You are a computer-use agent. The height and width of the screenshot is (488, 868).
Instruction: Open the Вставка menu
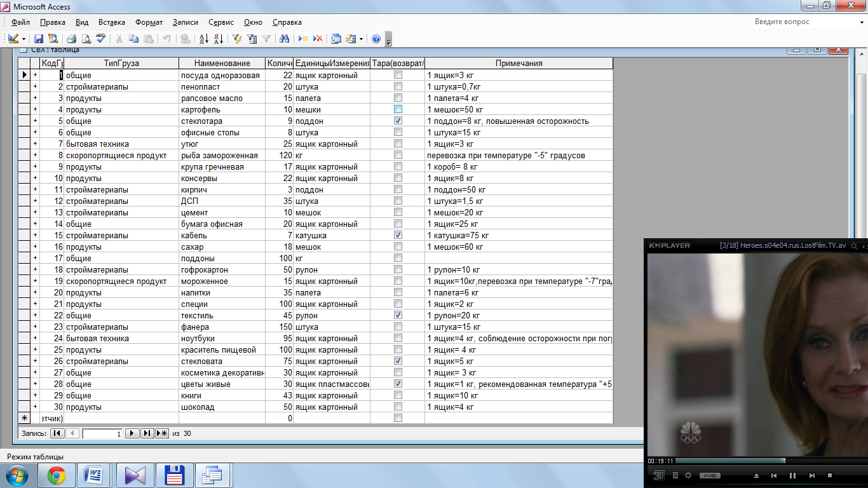click(x=112, y=22)
